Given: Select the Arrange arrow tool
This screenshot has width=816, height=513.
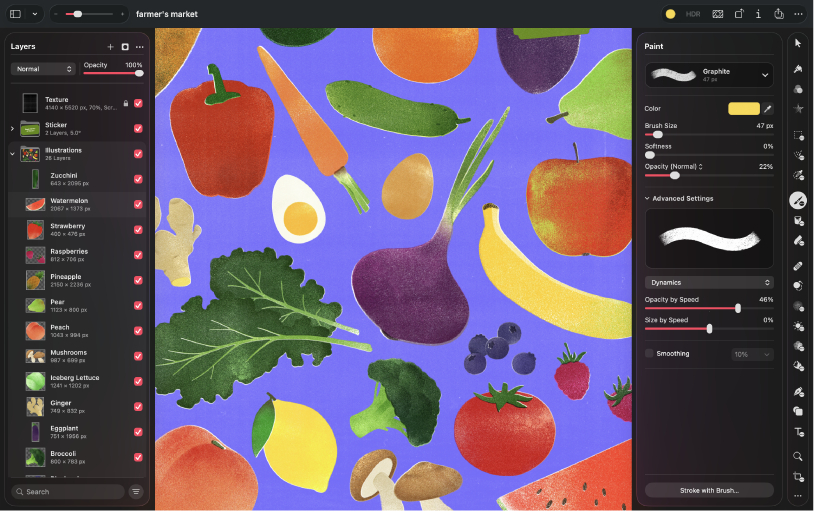Looking at the screenshot, I should (799, 43).
